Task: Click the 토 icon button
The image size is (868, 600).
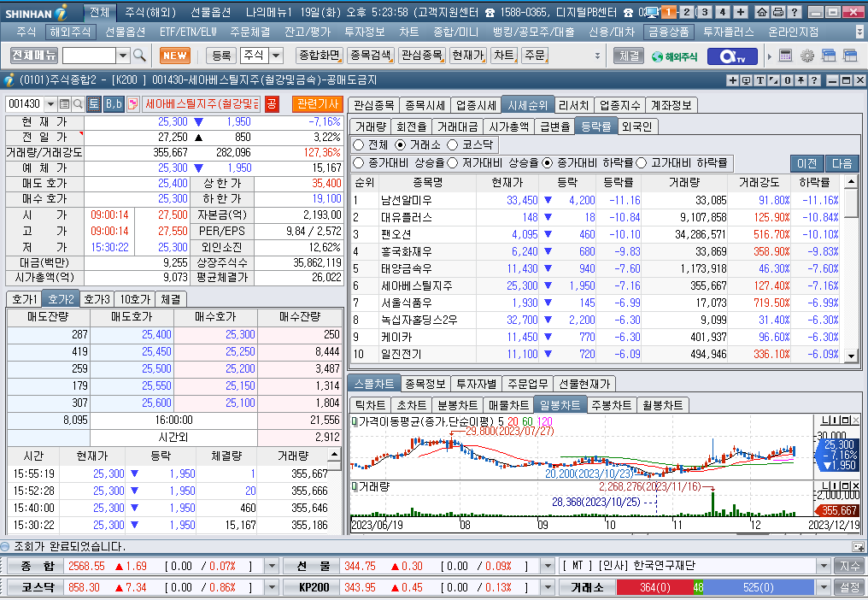Action: (x=94, y=103)
